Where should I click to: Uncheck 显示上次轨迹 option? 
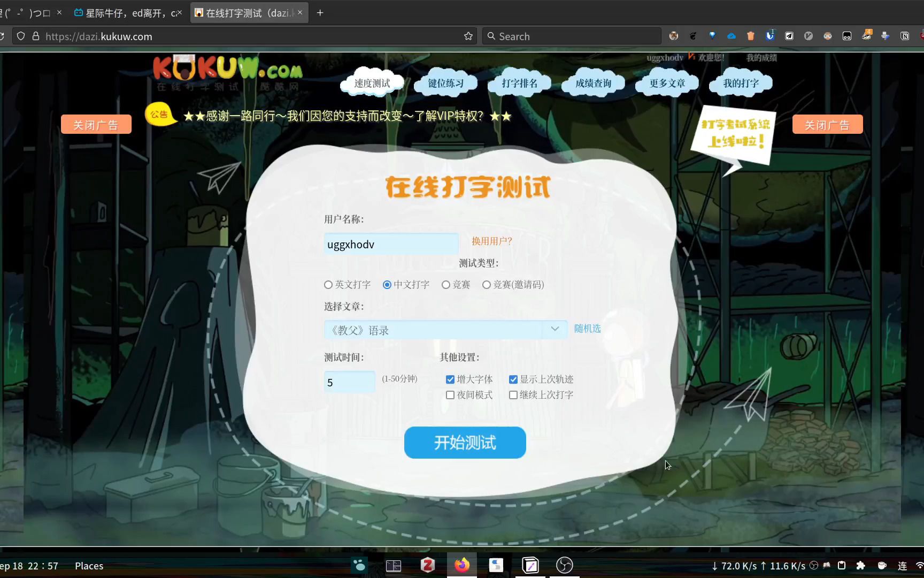pyautogui.click(x=513, y=379)
